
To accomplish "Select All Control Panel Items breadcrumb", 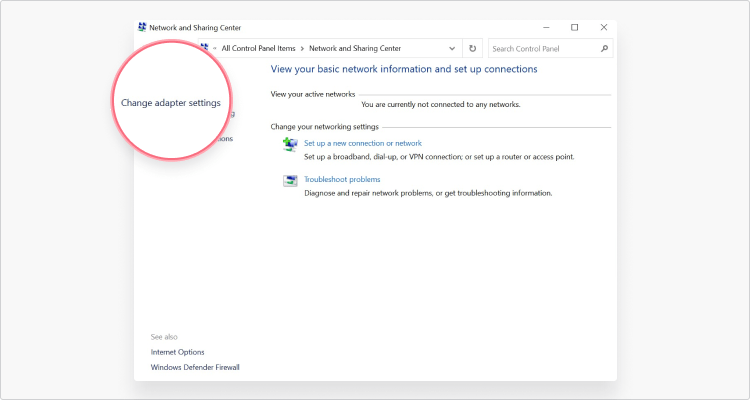I will click(258, 48).
